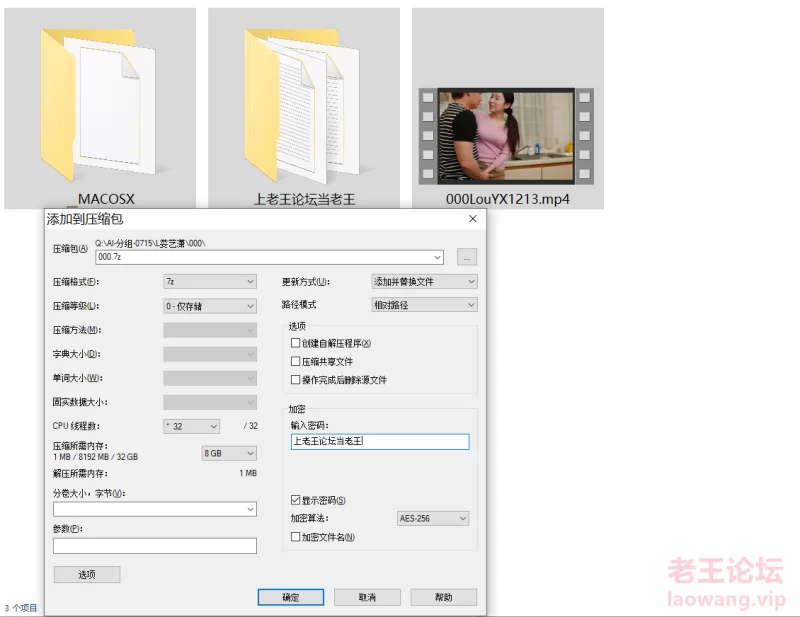Image resolution: width=800 pixels, height=617 pixels.
Task: Click the archive name field 000.7z
Action: [x=269, y=257]
